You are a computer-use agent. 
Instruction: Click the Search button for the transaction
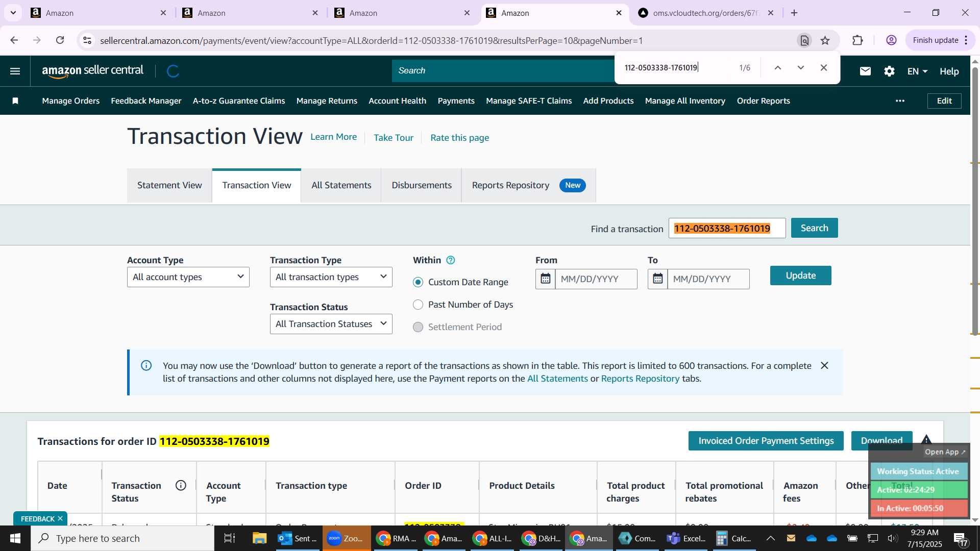pos(814,228)
